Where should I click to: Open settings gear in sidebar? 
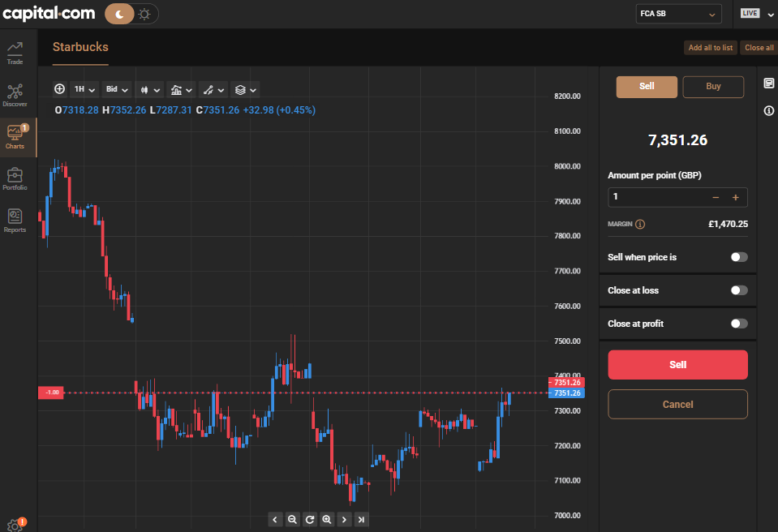coord(15,525)
